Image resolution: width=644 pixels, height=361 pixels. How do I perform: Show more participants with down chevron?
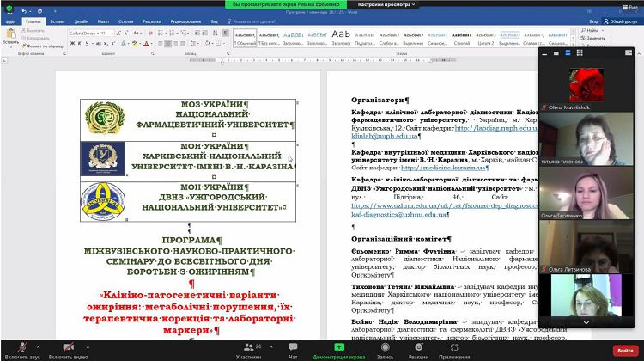point(586,323)
